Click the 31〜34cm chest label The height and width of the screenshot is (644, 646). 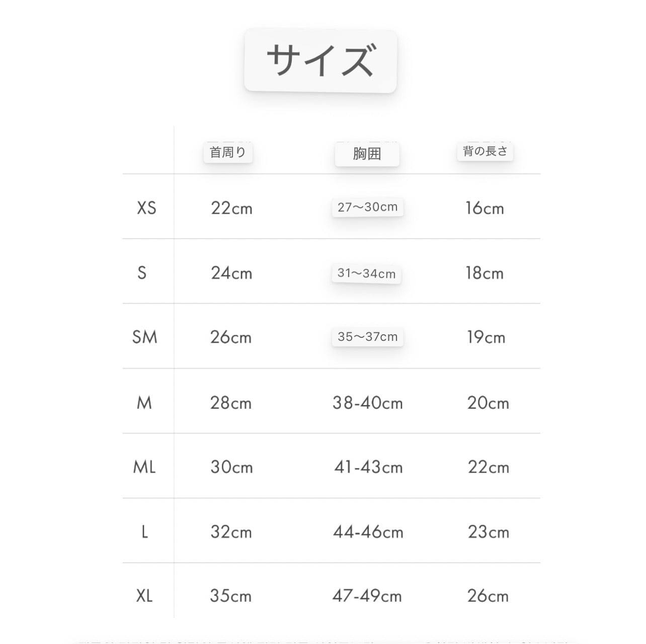366,273
